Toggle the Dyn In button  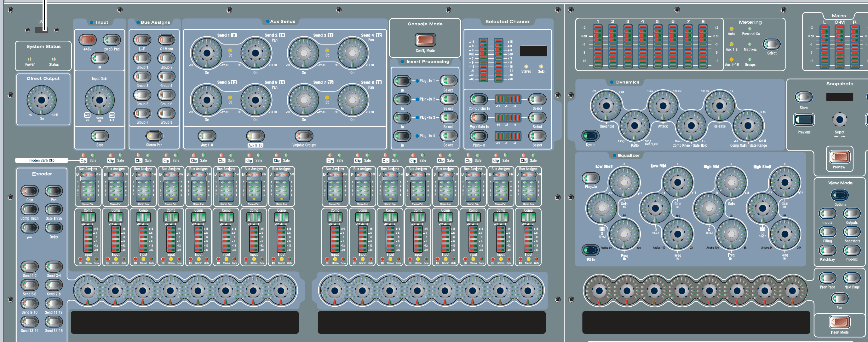pyautogui.click(x=590, y=136)
